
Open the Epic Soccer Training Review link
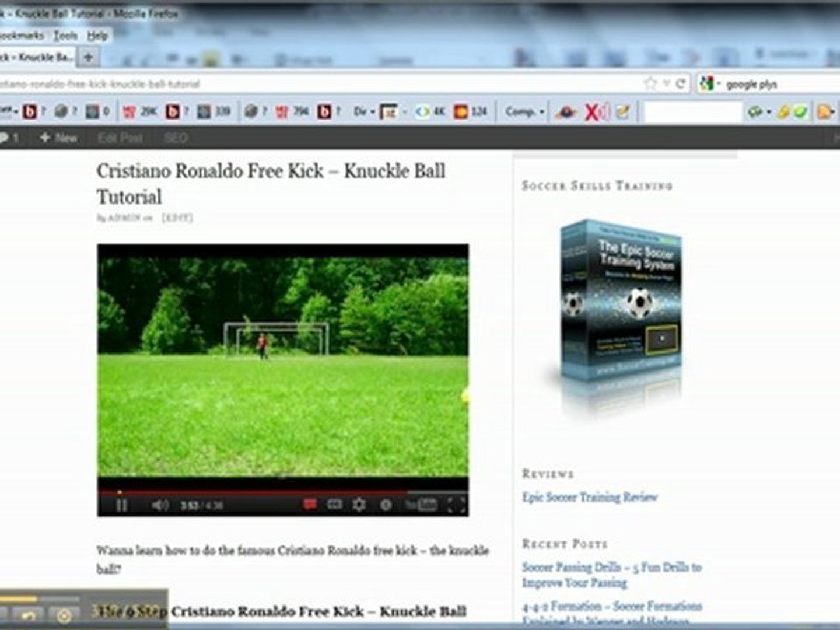pos(590,497)
